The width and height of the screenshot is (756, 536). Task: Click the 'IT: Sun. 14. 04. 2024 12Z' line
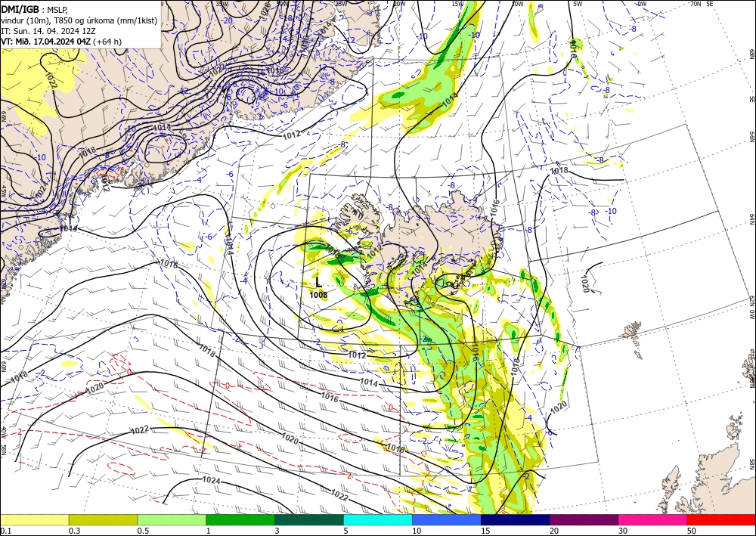(47, 31)
